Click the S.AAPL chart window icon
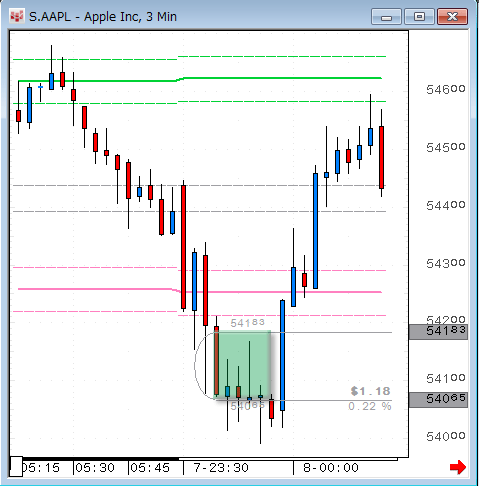 coord(16,16)
